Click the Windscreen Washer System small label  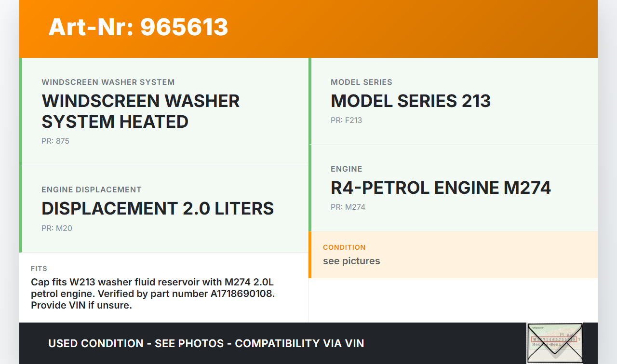(108, 82)
